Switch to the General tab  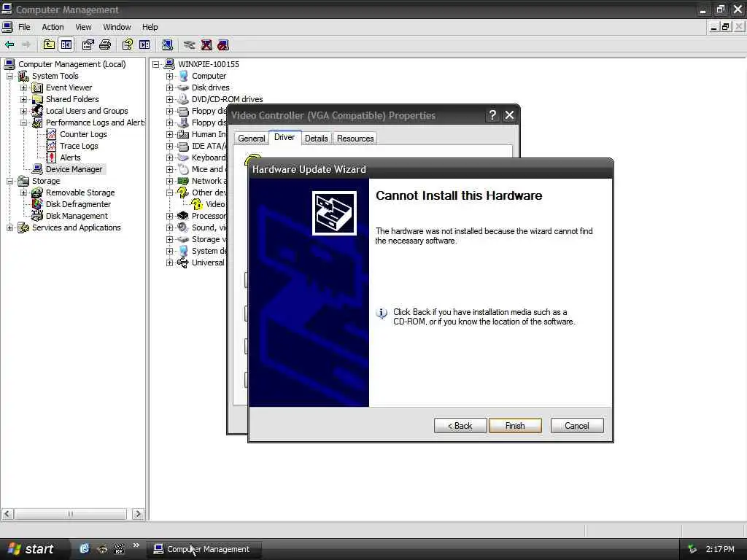point(251,138)
